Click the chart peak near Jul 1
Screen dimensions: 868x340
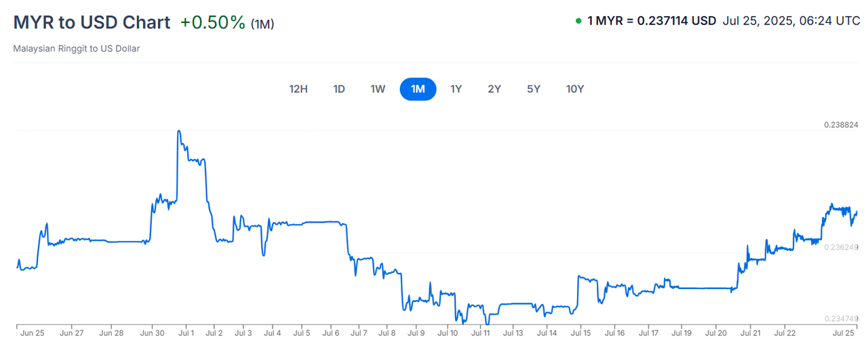[178, 131]
